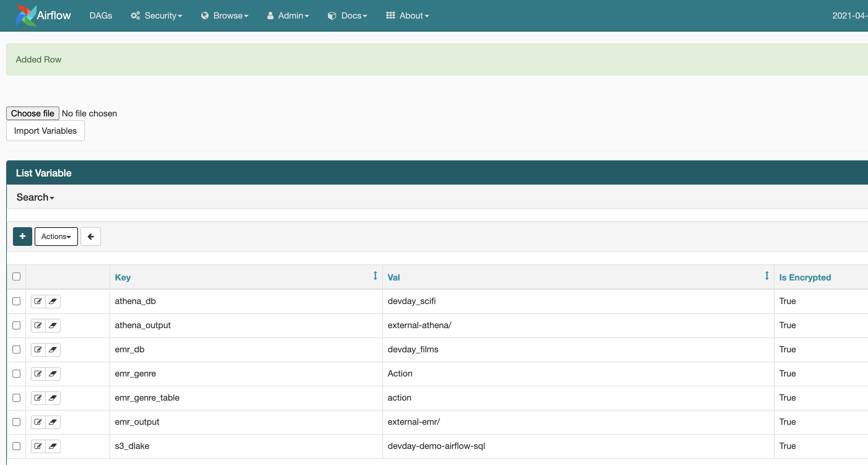Click Choose file to upload
This screenshot has width=868, height=465.
tap(33, 113)
